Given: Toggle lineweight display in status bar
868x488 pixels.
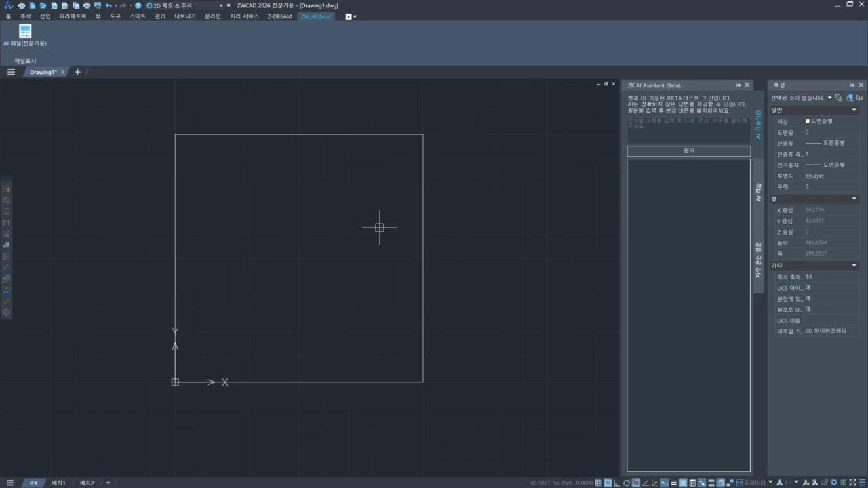Looking at the screenshot, I should [x=673, y=483].
